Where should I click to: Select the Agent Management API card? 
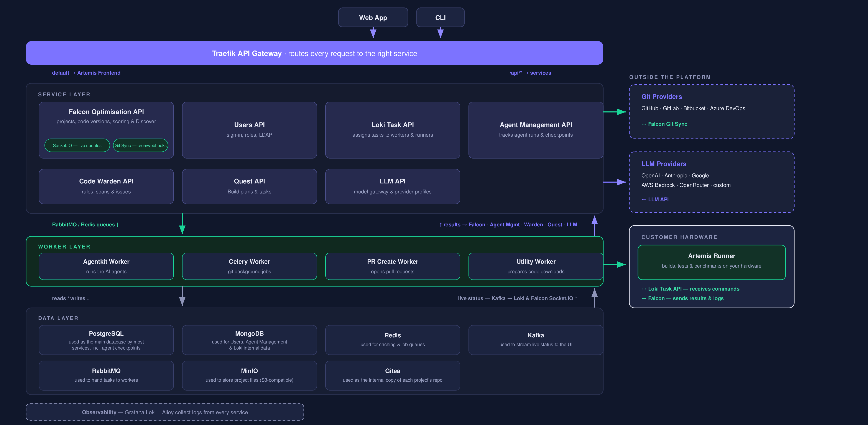[536, 130]
